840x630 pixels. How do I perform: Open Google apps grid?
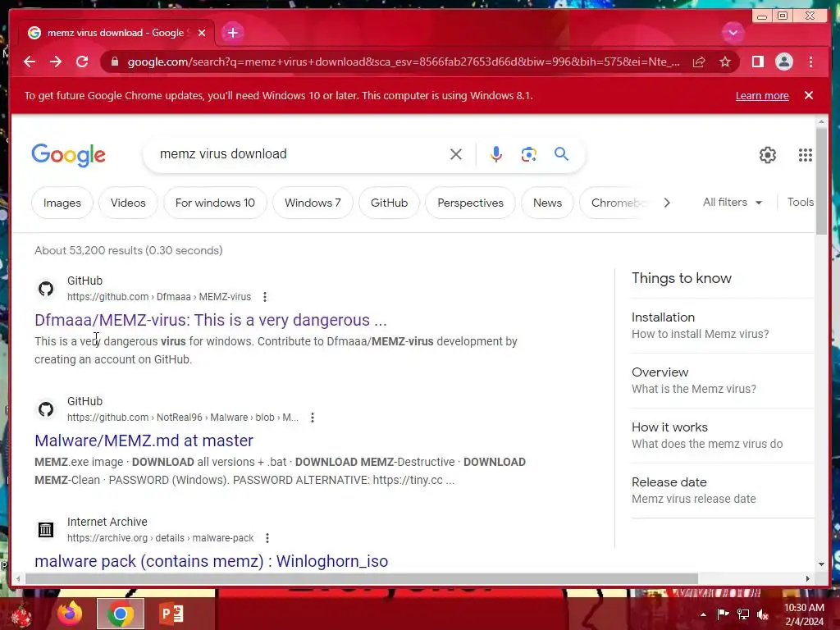tap(806, 155)
